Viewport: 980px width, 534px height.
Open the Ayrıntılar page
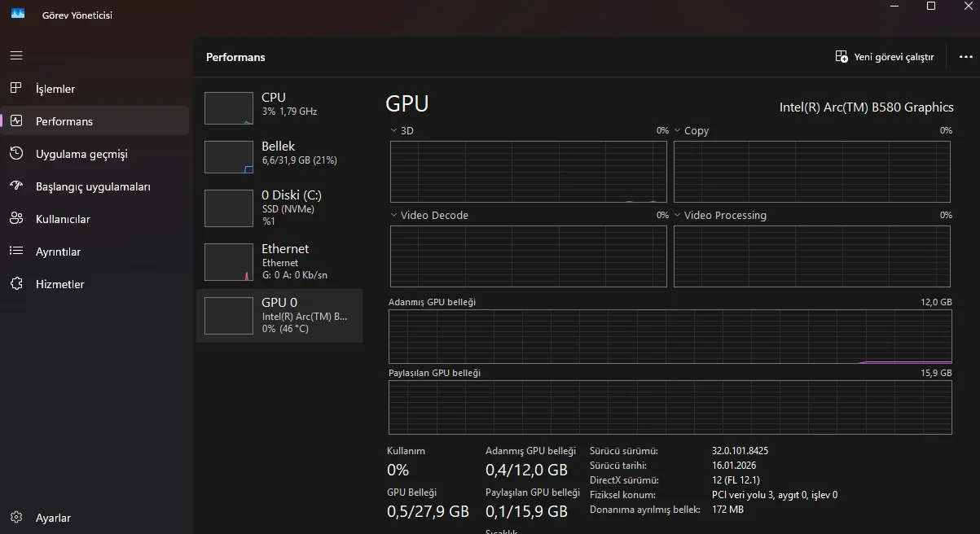[94, 251]
